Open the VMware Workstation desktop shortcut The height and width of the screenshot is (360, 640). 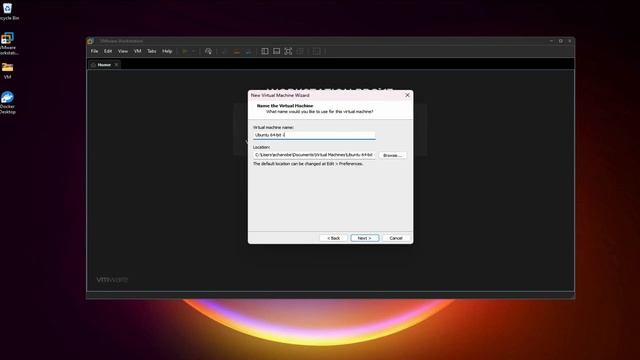click(7, 43)
